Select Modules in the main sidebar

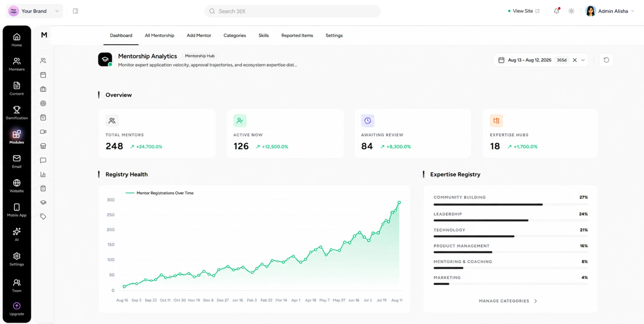coord(17,137)
